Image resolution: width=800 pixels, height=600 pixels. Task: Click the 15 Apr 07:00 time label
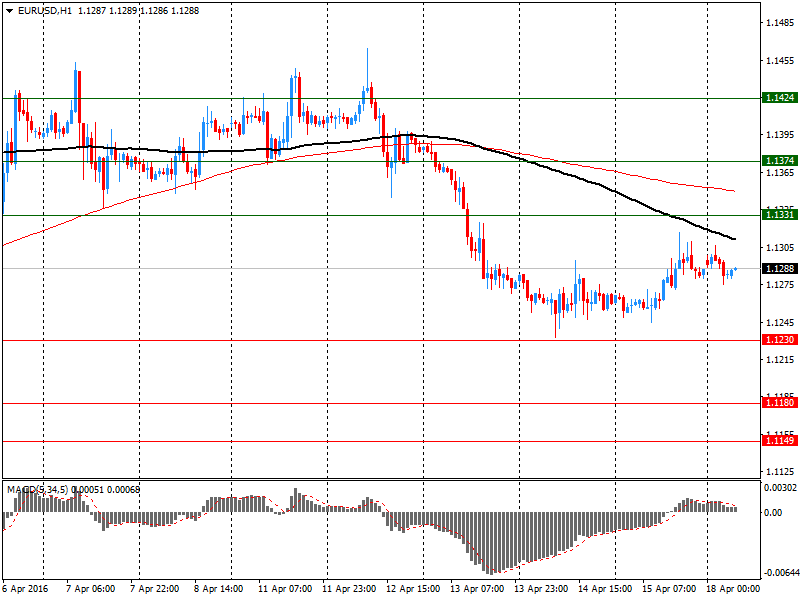(669, 589)
